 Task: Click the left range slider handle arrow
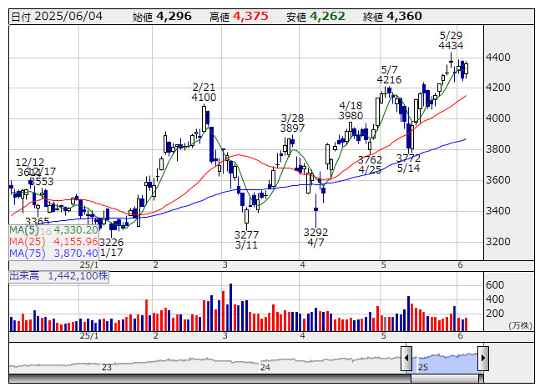coord(406,358)
